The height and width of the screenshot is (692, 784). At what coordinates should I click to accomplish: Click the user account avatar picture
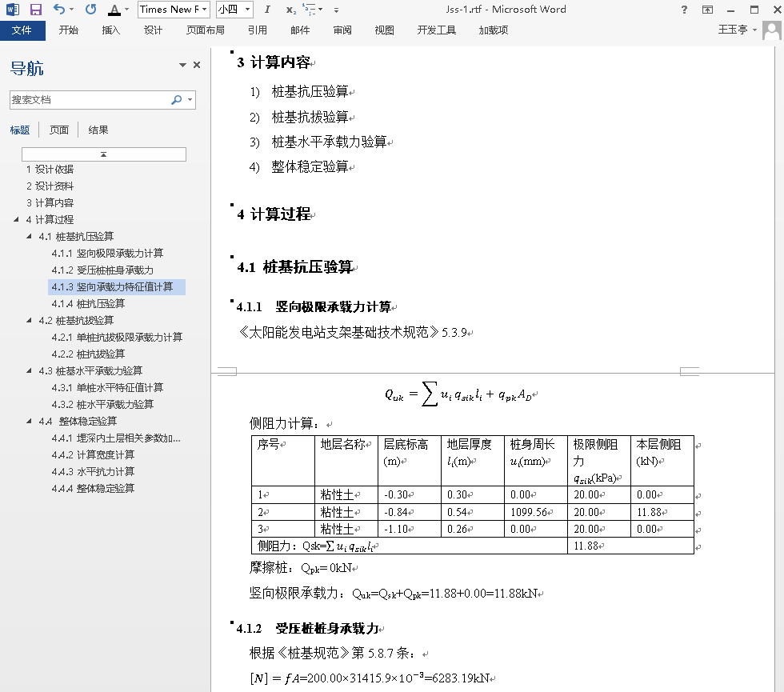pos(771,30)
